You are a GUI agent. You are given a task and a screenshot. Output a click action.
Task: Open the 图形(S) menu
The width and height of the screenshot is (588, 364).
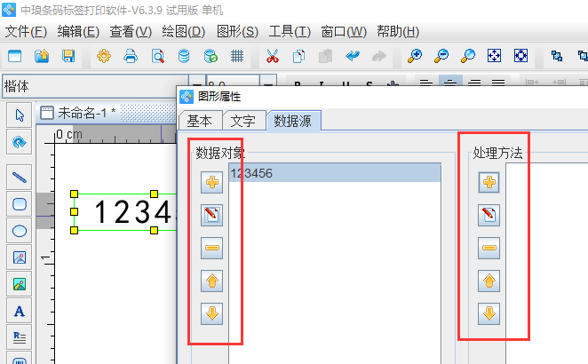coord(237,31)
